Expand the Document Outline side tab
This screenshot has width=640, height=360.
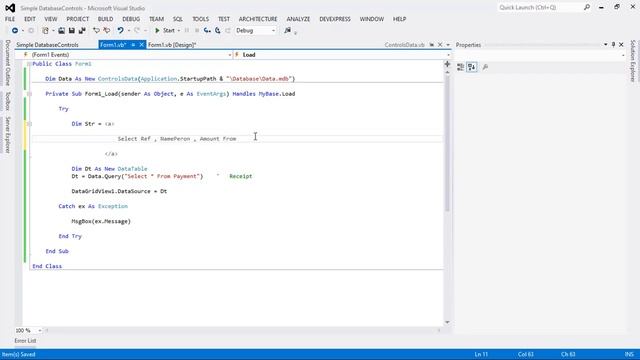(7, 62)
